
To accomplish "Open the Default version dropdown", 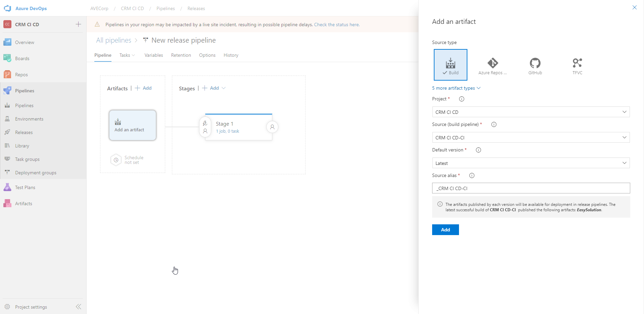I will (531, 163).
